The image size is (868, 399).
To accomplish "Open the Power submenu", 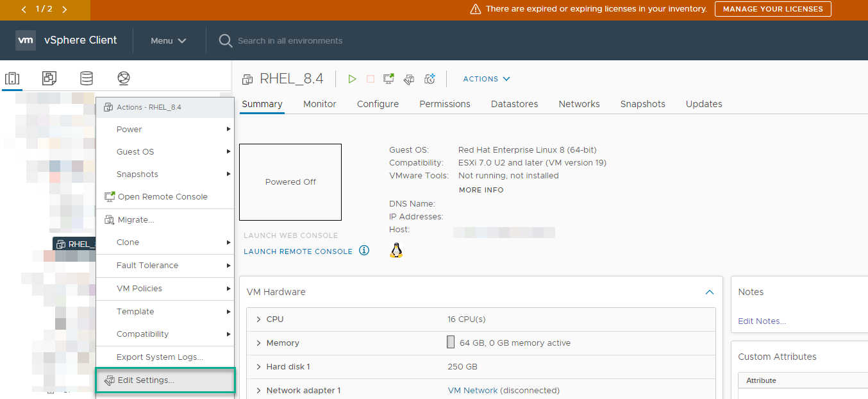I will [165, 129].
